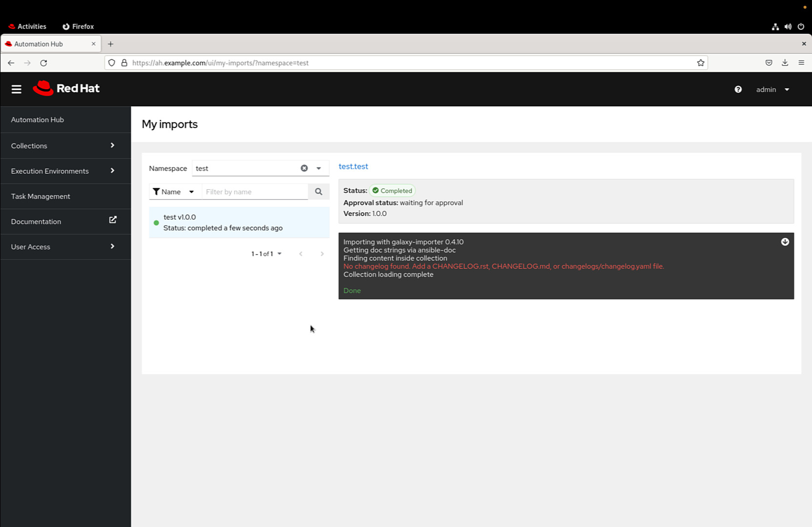Click the search magnifier button
This screenshot has width=812, height=527.
319,192
